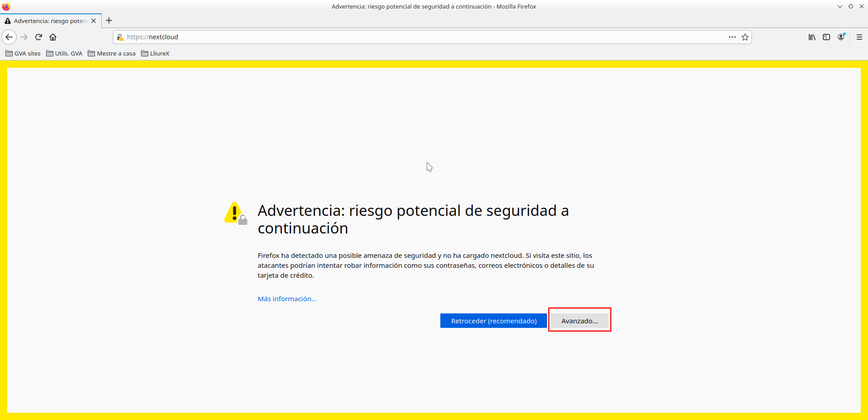Open the Library view icon

[x=812, y=37]
